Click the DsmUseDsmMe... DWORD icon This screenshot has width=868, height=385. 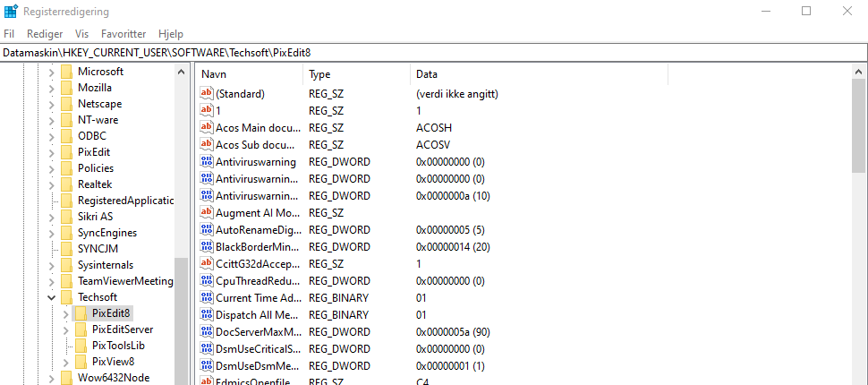[x=207, y=365]
